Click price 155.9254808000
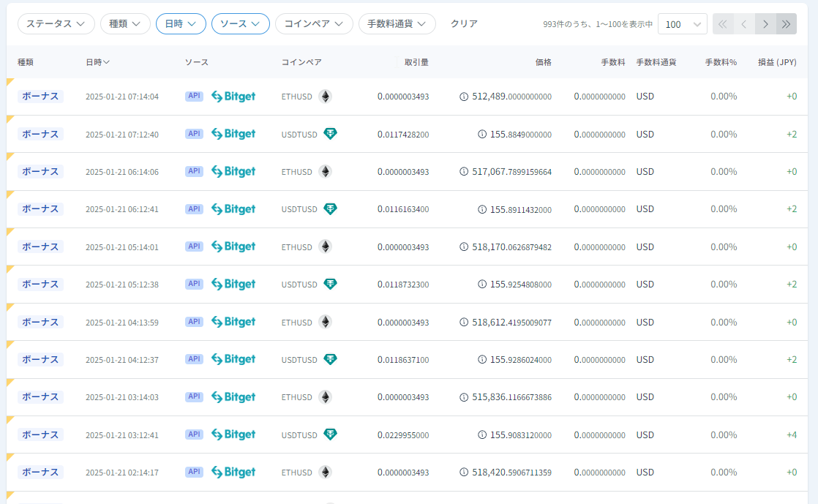This screenshot has width=818, height=504. click(x=521, y=285)
